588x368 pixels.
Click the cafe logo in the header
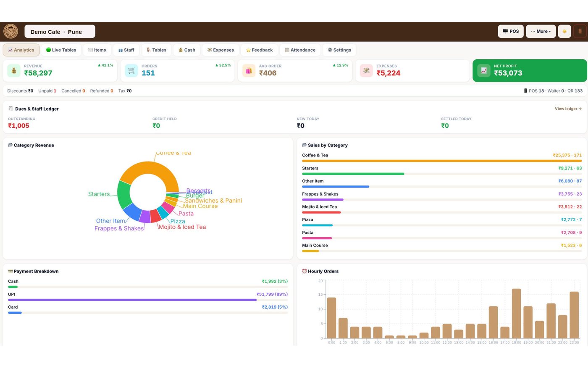coord(11,32)
